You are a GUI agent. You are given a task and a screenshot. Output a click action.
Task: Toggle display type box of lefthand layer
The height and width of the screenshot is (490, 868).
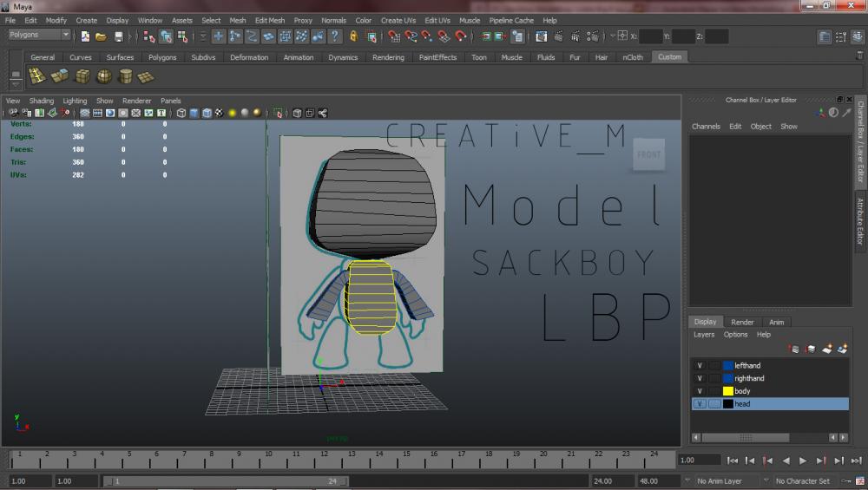(x=714, y=365)
